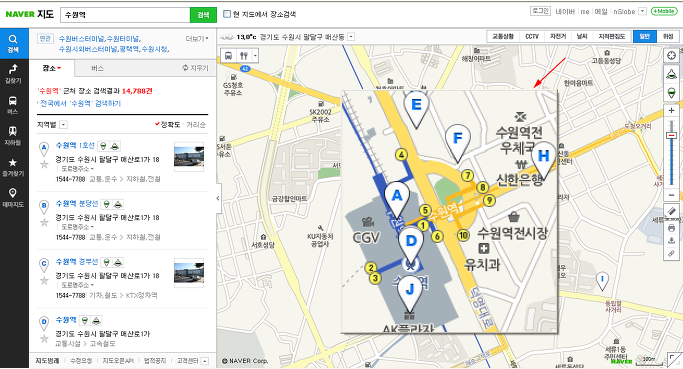Open the address dropdown next to 팔달구 매산동
Screen dimensions: 683x369
coord(351,37)
